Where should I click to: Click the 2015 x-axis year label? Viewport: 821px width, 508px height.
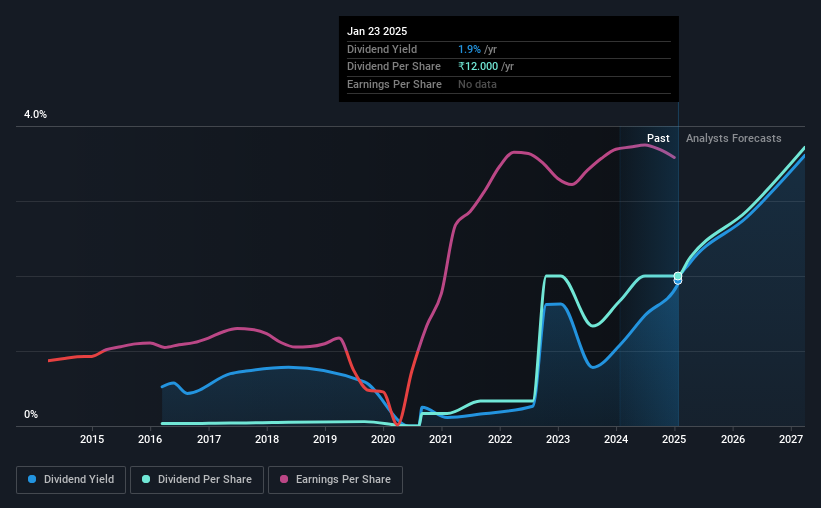tap(92, 439)
